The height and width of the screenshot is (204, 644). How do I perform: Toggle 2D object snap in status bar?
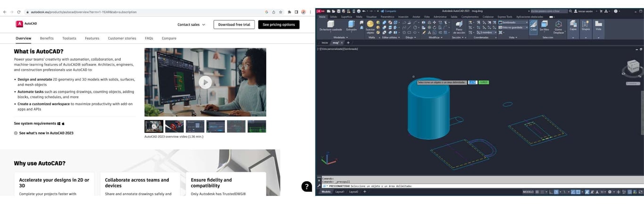pyautogui.click(x=578, y=192)
